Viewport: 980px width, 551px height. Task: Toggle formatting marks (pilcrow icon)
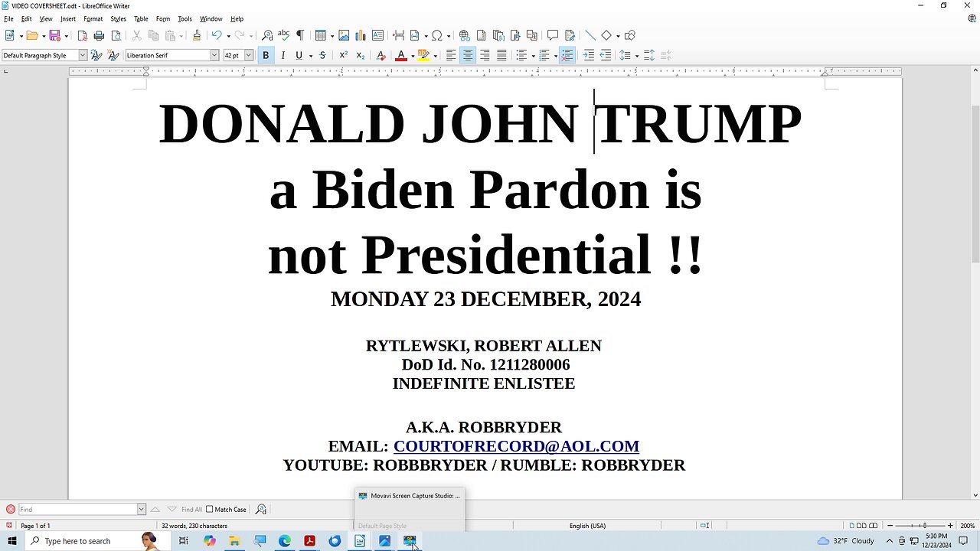[x=300, y=35]
